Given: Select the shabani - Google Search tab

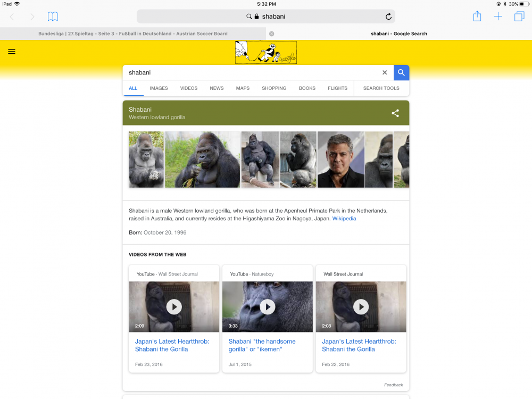Looking at the screenshot, I should tap(398, 34).
